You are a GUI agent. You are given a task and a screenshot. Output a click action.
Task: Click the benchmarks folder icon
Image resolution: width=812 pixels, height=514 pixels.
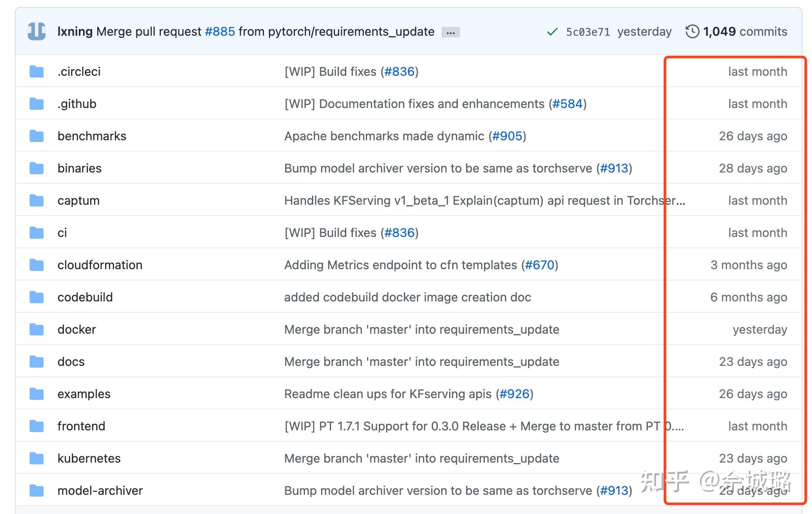[x=36, y=135]
